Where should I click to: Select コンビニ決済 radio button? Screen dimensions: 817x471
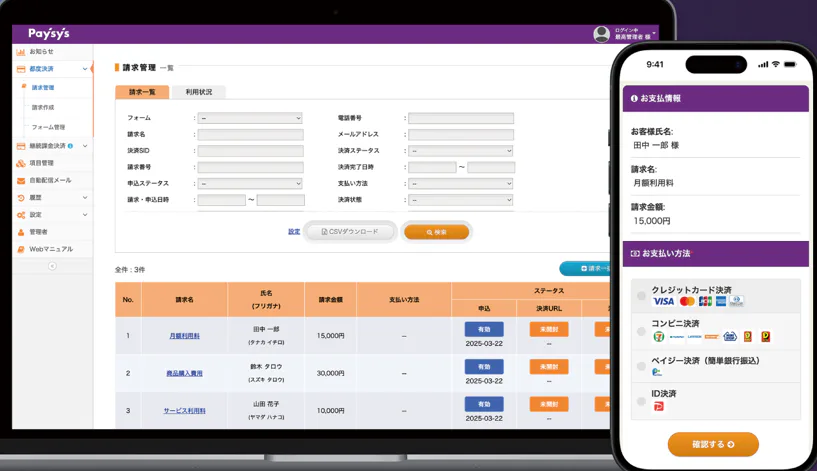click(641, 331)
